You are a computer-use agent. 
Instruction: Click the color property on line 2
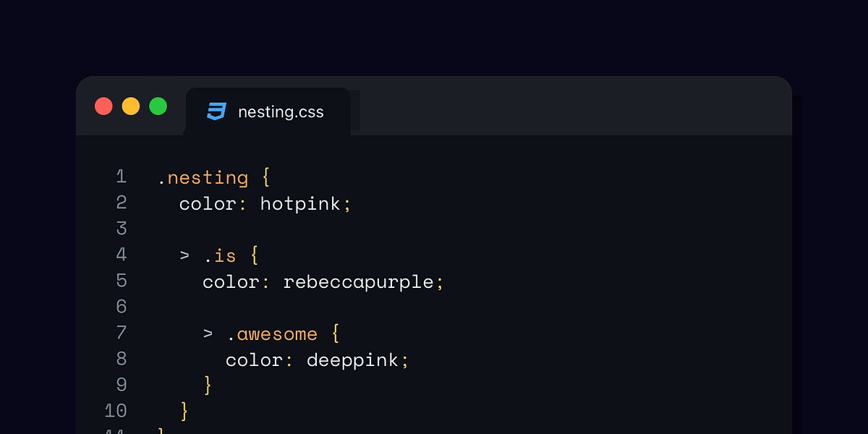208,203
